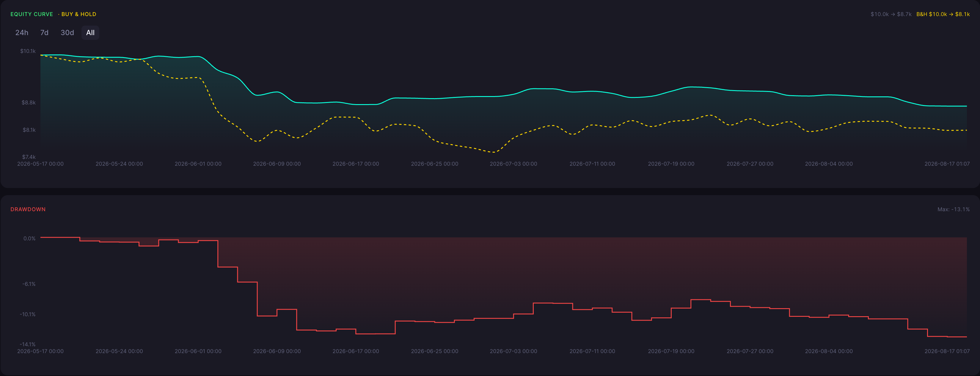The height and width of the screenshot is (376, 980).
Task: Click the $10.1k y-axis label
Action: pyautogui.click(x=28, y=51)
